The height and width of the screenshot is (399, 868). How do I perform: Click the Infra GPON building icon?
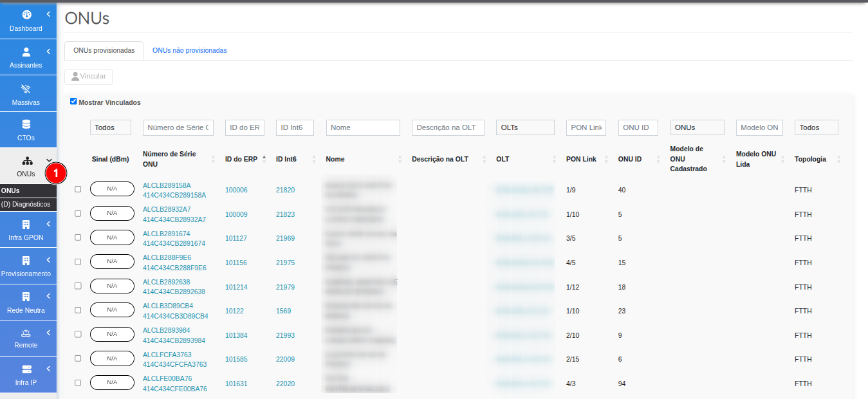26,224
